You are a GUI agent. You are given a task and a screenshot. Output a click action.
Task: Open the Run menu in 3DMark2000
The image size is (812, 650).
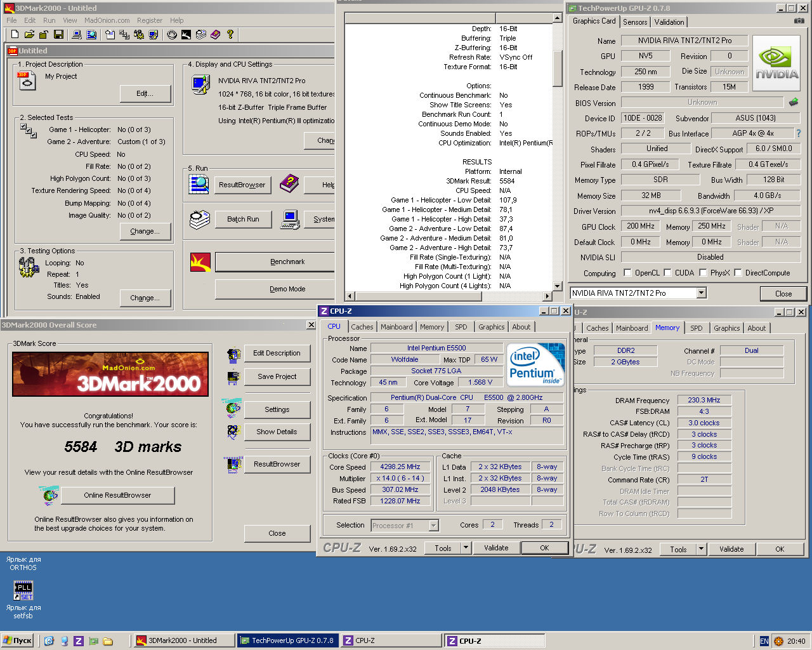(49, 20)
